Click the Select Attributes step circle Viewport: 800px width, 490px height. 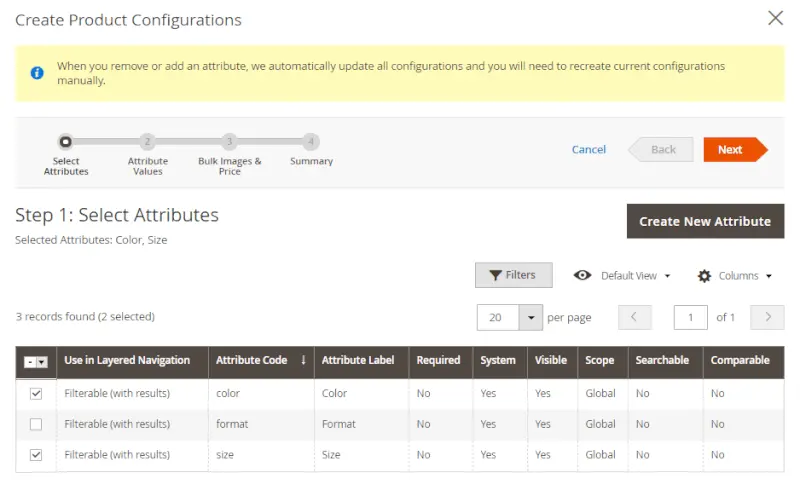pos(66,142)
